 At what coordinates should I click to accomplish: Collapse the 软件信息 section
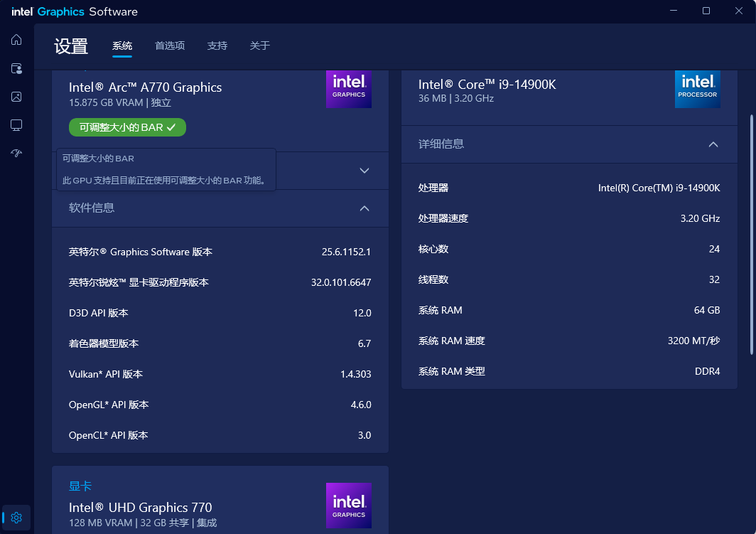coord(364,208)
